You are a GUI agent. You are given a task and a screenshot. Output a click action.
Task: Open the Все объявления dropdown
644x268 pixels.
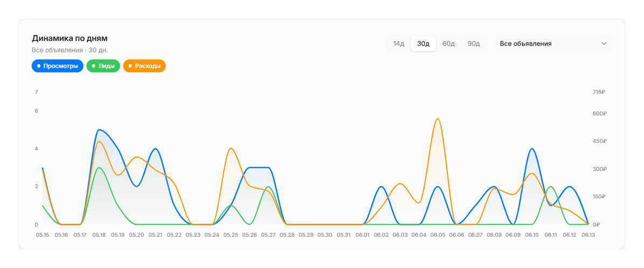553,44
